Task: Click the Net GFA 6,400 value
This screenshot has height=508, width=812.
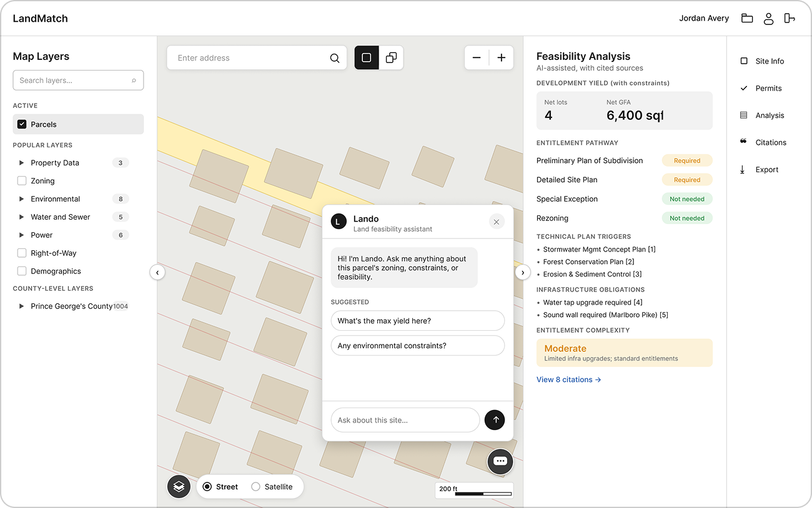Action: click(635, 115)
